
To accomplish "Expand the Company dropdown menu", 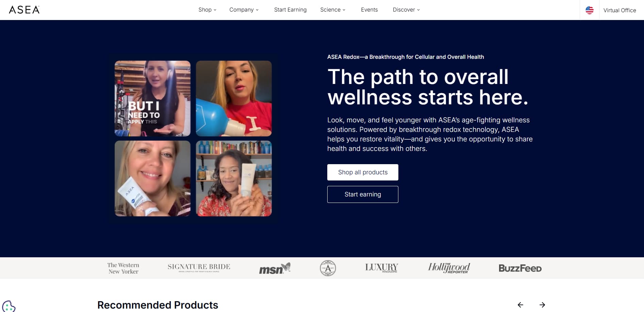I will coord(244,10).
